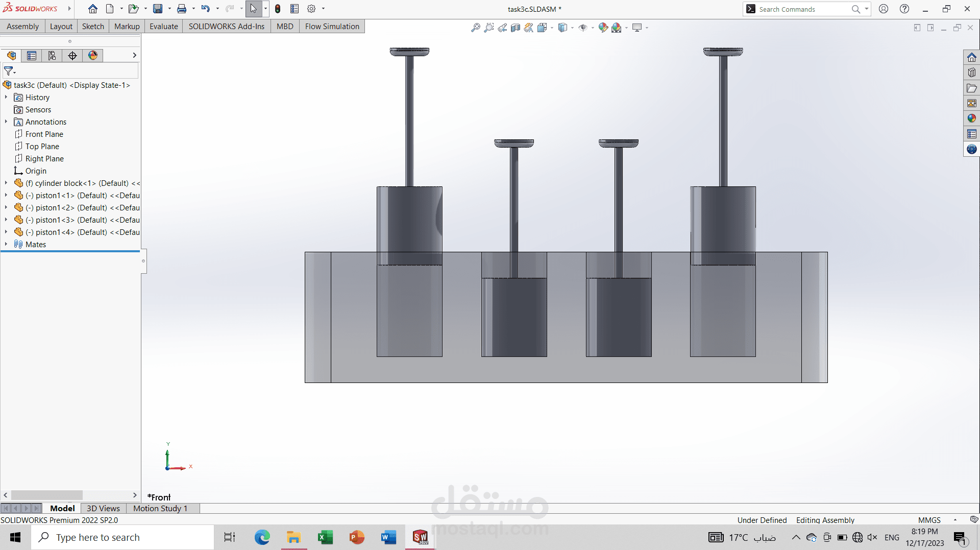Click the Apply Scene icon
Image resolution: width=980 pixels, height=550 pixels.
(x=617, y=28)
